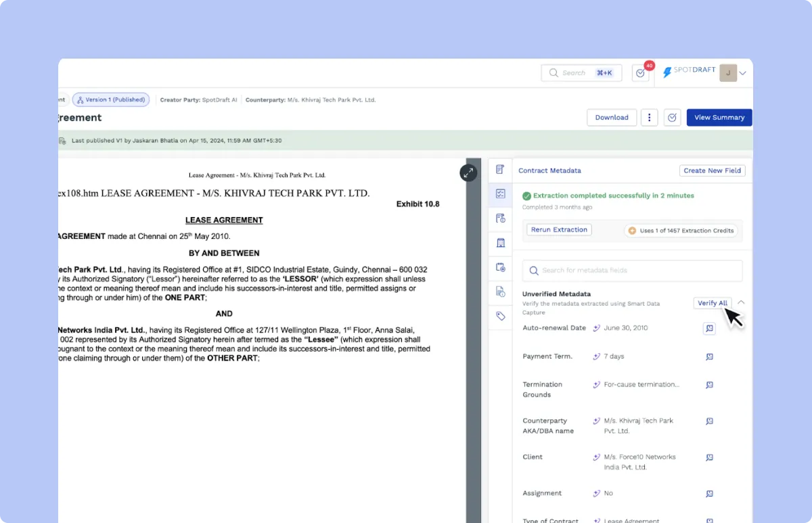Viewport: 812px width, 523px height.
Task: Select the contract metadata checklist sidebar icon
Action: (x=500, y=194)
